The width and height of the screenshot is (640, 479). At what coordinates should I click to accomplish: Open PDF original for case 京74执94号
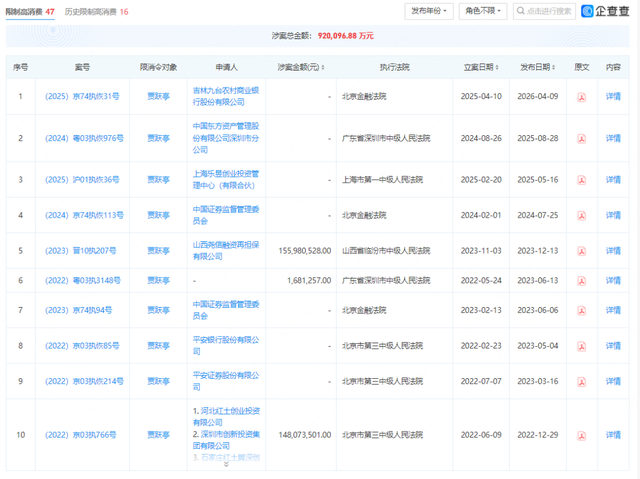(x=582, y=310)
